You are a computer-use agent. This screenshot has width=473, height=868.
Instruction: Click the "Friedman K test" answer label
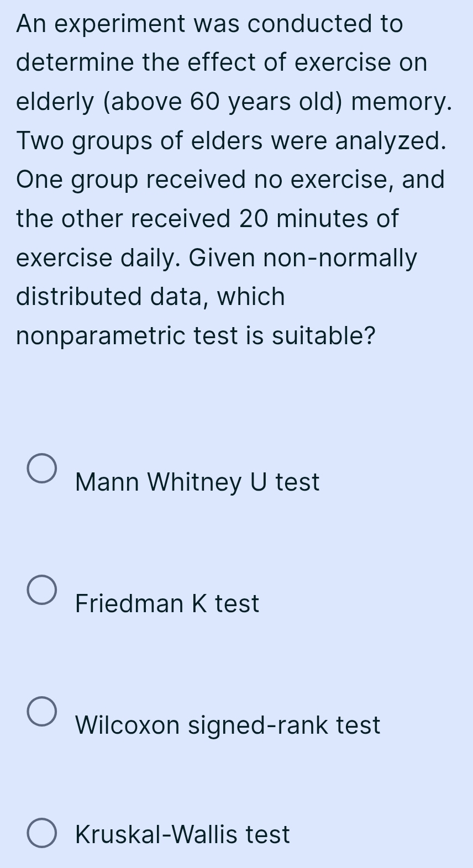tap(167, 603)
